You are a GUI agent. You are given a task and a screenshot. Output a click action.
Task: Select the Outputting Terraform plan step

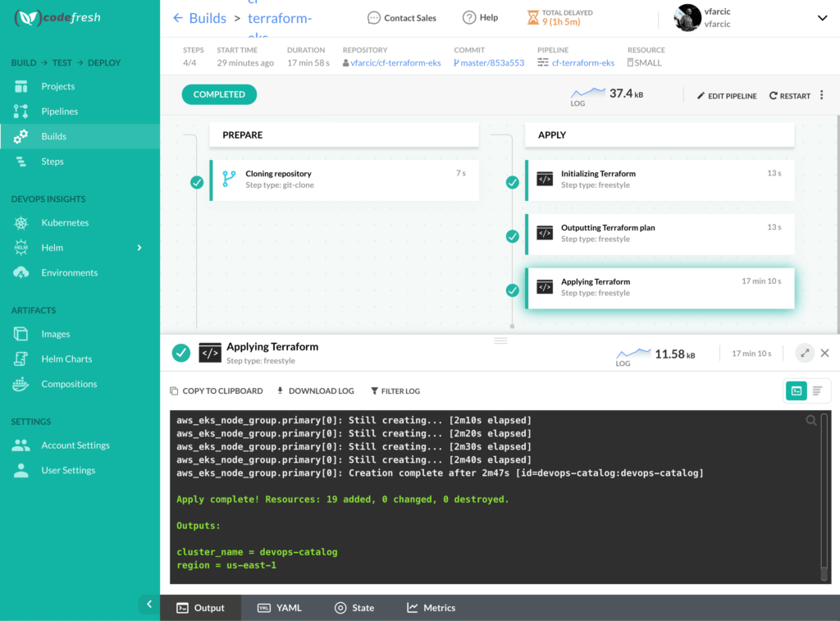coord(660,234)
